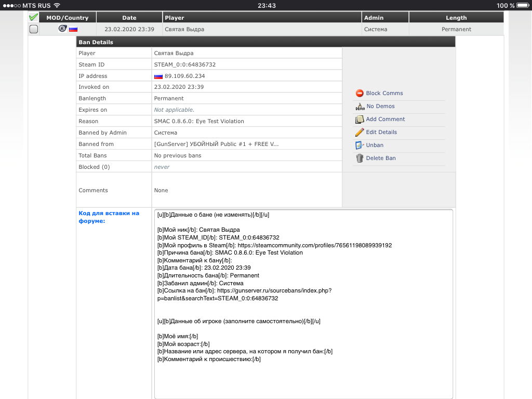Click the Half-Life mod icon in ban row
The width and height of the screenshot is (532, 399).
[x=62, y=29]
